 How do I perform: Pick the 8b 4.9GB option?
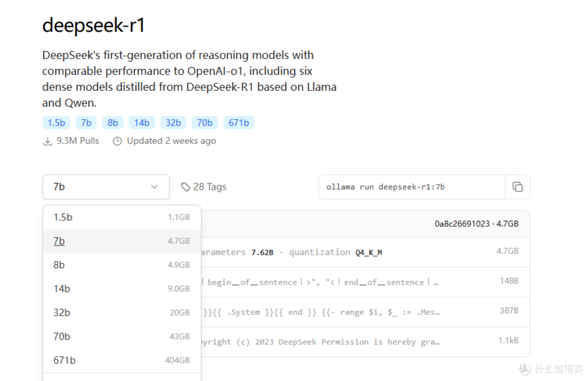click(x=122, y=265)
